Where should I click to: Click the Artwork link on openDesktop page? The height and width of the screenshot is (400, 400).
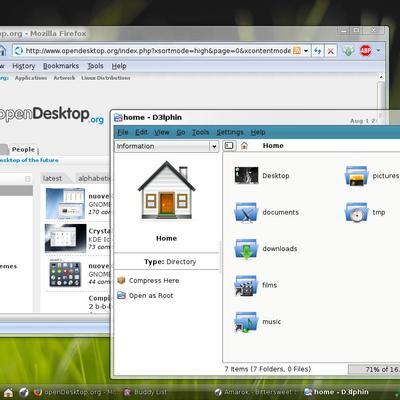(x=64, y=78)
